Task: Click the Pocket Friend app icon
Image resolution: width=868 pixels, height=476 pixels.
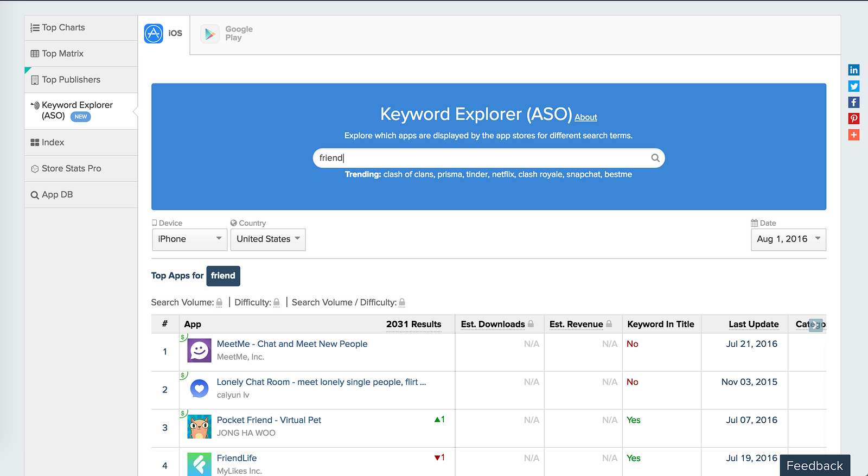Action: click(199, 427)
